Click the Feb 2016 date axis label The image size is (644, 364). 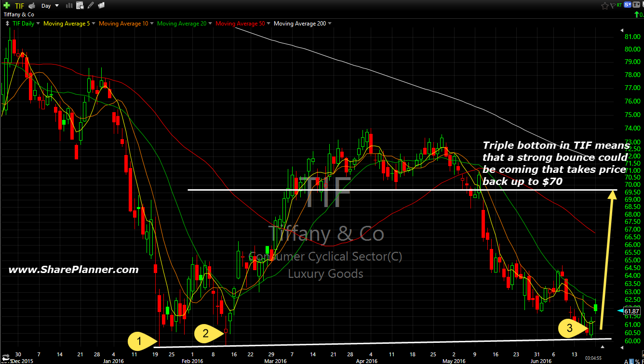point(191,361)
